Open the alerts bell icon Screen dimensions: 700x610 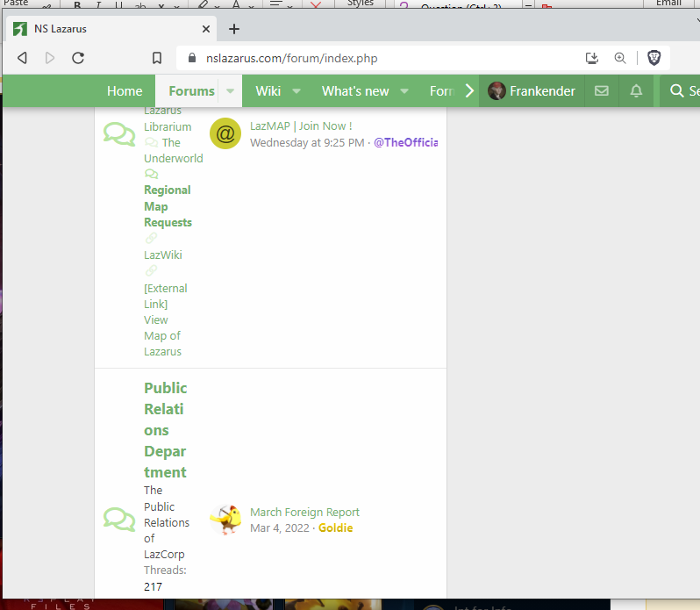tap(636, 91)
